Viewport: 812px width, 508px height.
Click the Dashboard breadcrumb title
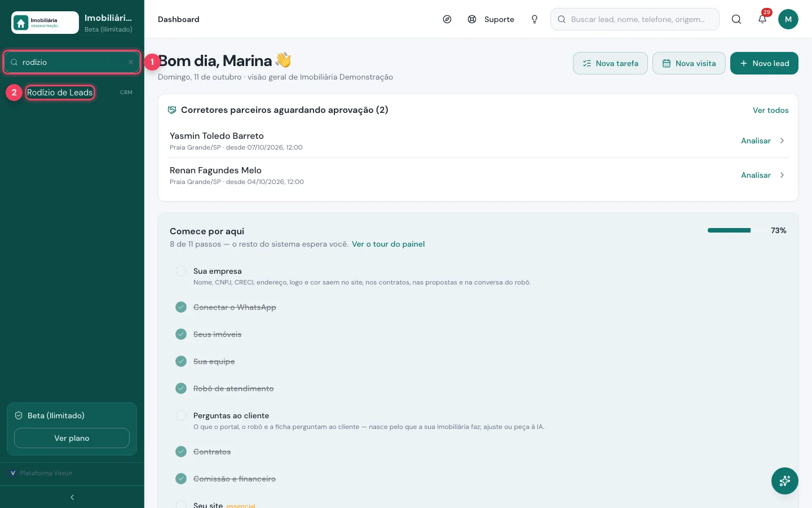click(x=179, y=19)
